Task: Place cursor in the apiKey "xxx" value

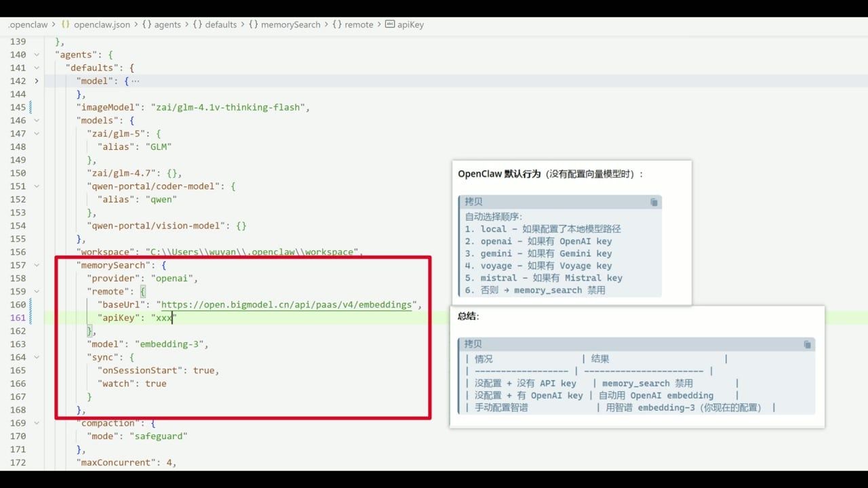Action: [x=164, y=318]
